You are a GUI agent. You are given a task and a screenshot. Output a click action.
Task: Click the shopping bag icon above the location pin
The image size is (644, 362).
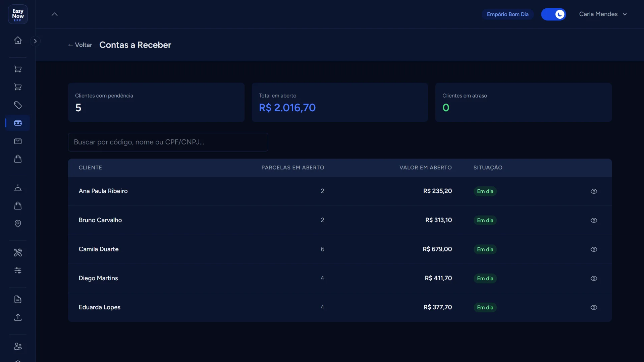click(x=18, y=206)
